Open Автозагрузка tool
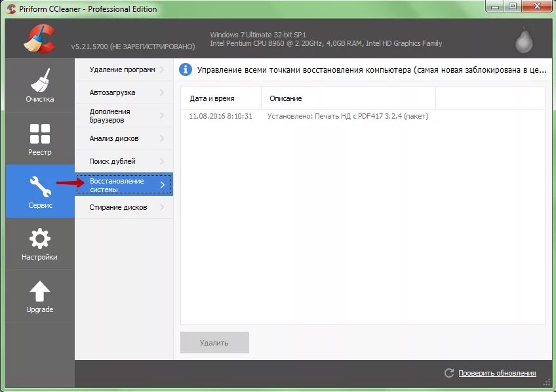 (124, 92)
